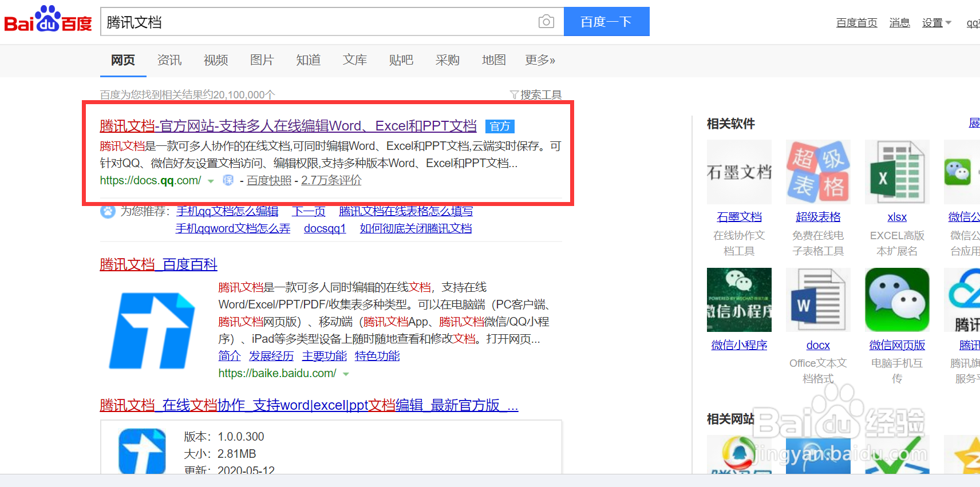Click the 官方 badge on the first result
Screen dimensions: 980x487
500,126
